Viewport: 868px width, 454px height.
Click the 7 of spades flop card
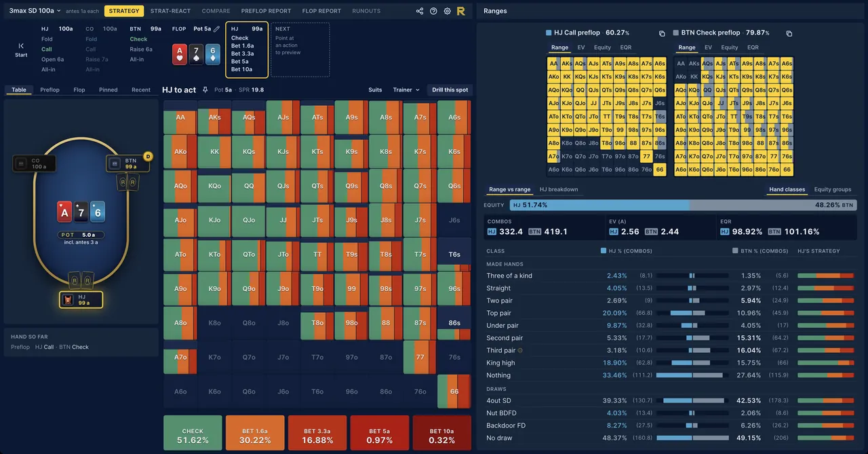click(196, 54)
